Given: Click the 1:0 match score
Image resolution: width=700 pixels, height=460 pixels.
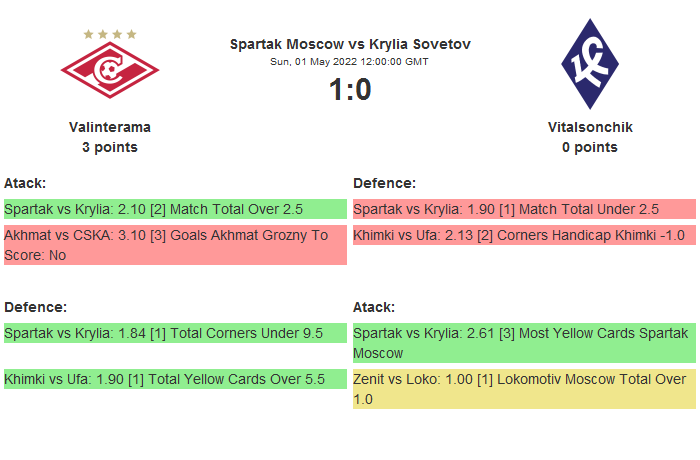Looking at the screenshot, I should point(350,90).
